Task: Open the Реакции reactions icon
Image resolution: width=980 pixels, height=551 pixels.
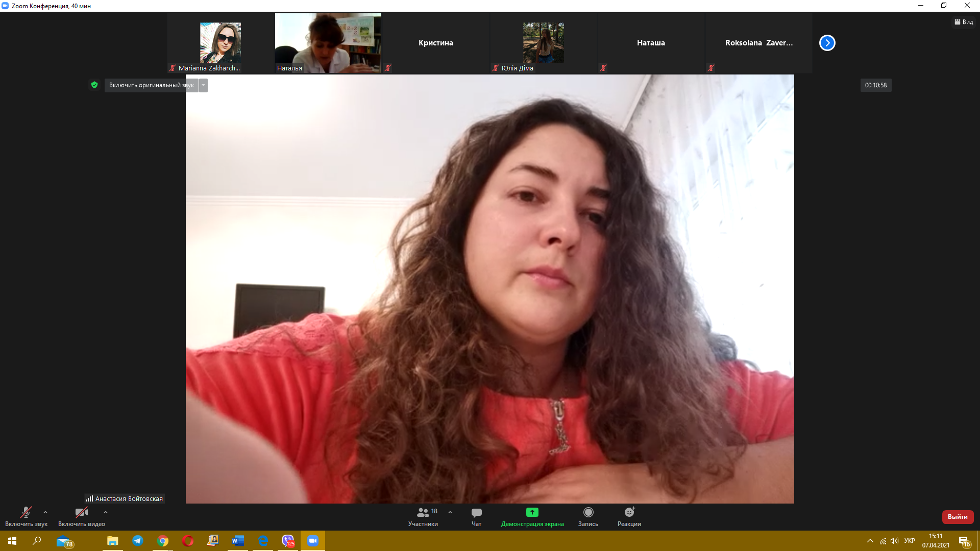Action: point(629,513)
